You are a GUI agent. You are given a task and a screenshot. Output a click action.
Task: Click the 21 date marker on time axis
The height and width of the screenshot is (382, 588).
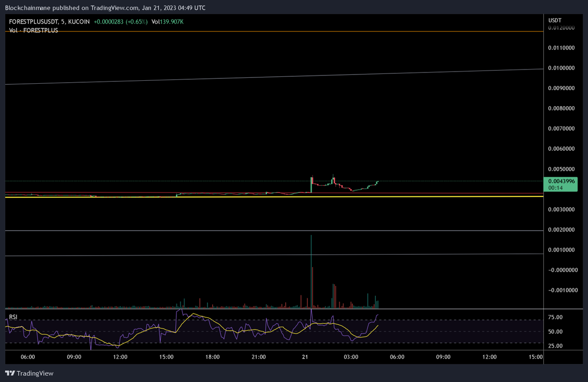pyautogui.click(x=305, y=357)
